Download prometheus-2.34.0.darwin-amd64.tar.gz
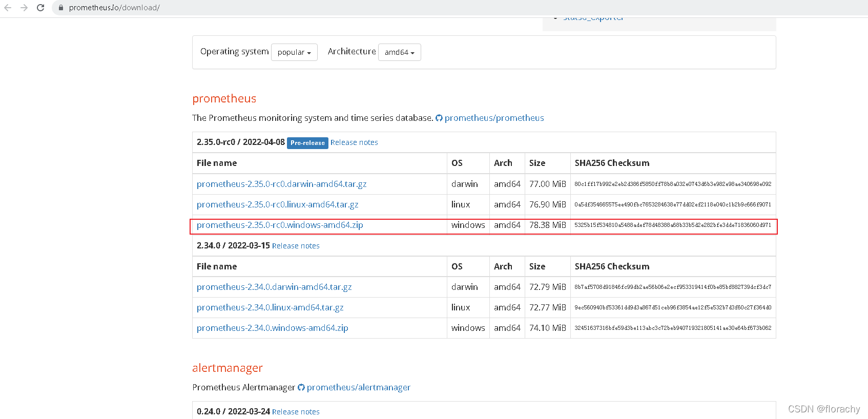Viewport: 868px width, 419px height. click(x=274, y=287)
